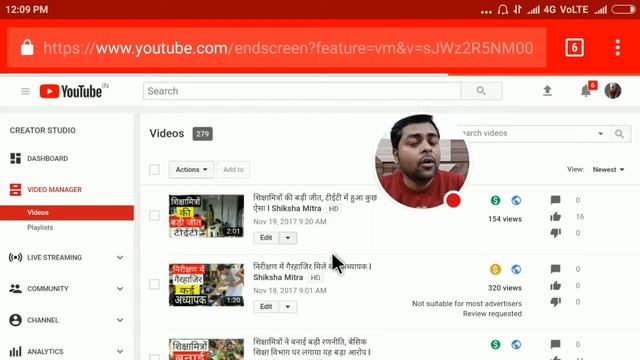Click the 320 views text
This screenshot has height=360, width=640.
tap(505, 288)
